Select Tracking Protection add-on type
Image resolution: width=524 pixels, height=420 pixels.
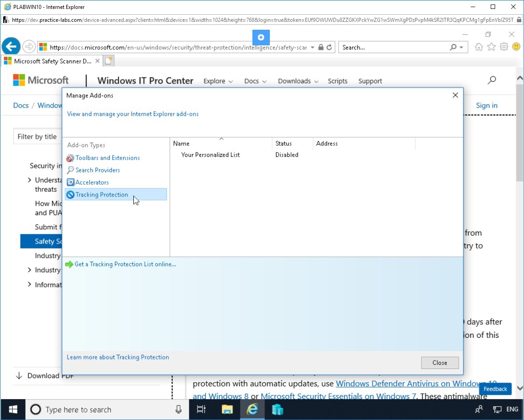[x=116, y=195]
